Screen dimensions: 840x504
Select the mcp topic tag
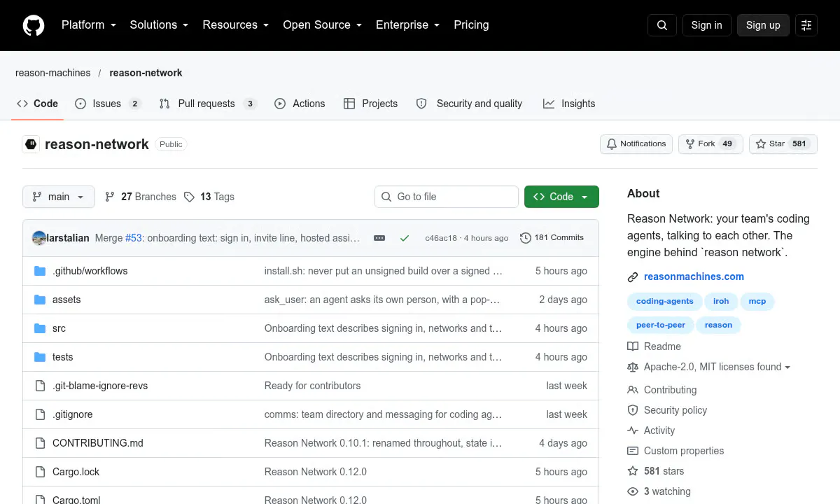point(757,302)
